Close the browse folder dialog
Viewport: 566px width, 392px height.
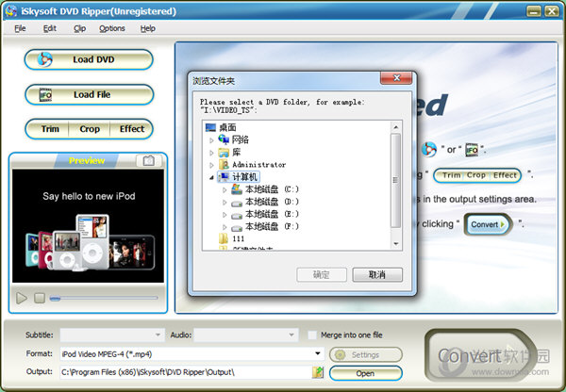tap(396, 77)
